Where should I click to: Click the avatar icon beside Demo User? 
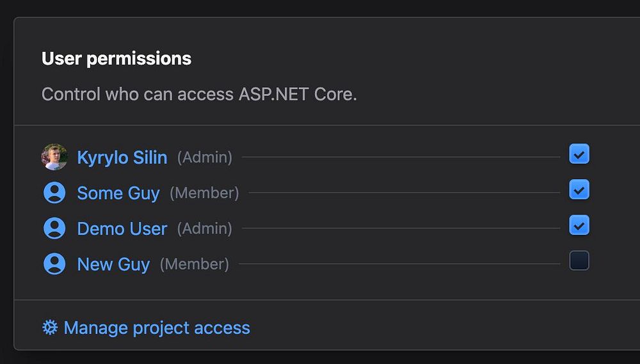(x=54, y=228)
